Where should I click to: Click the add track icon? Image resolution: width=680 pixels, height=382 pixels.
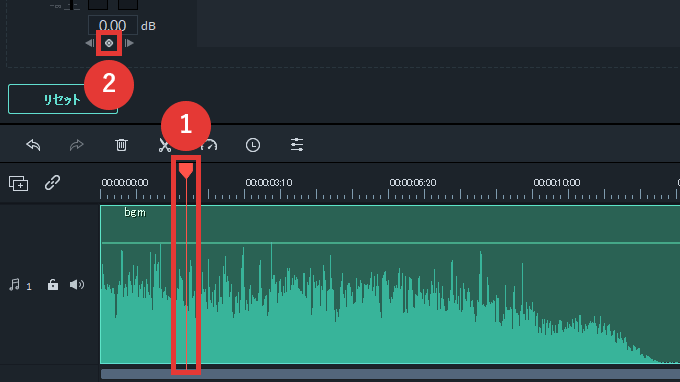coord(18,183)
